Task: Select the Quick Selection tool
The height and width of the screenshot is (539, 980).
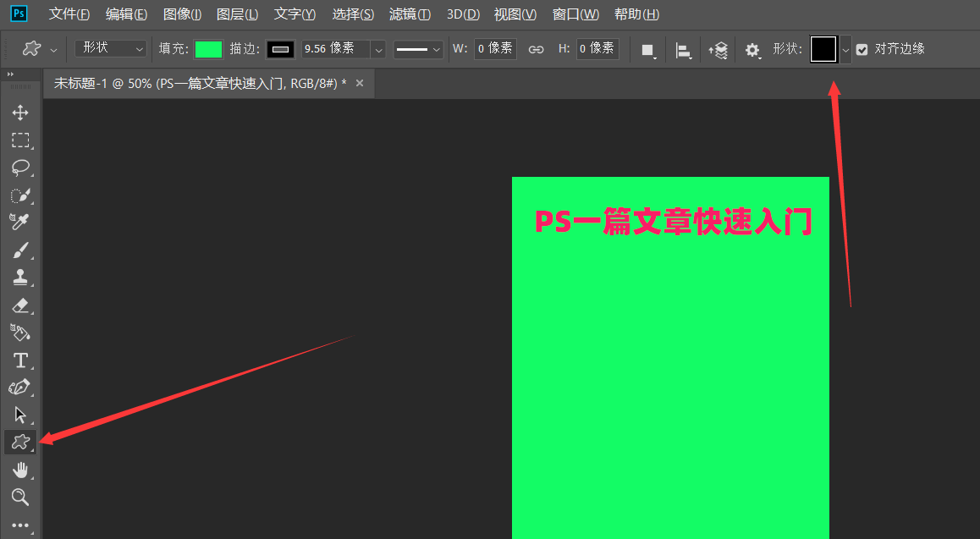Action: click(x=20, y=195)
